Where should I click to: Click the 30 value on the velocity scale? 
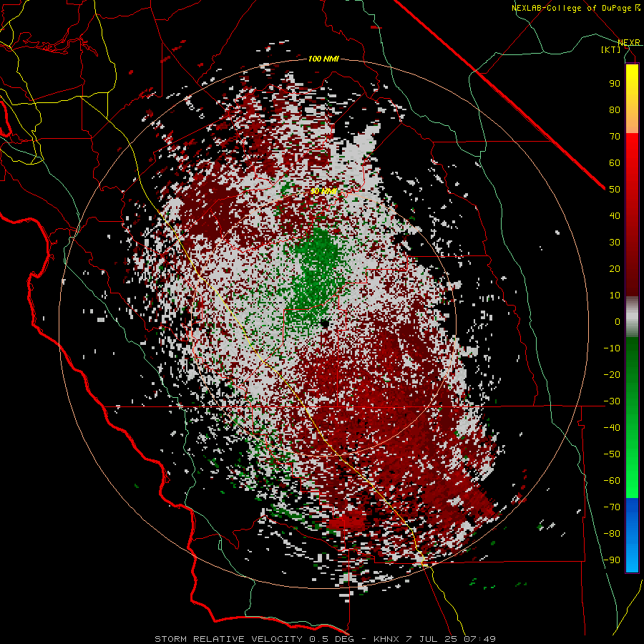tap(615, 243)
